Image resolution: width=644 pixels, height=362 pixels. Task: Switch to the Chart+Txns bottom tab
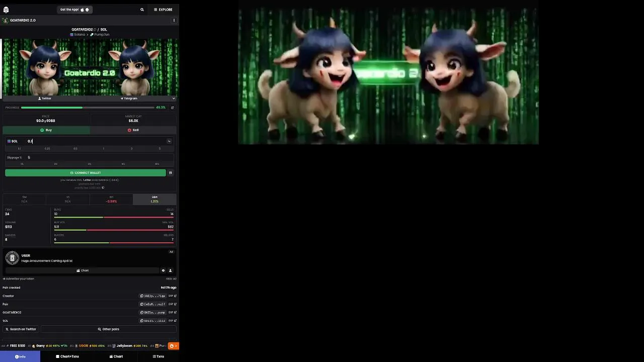(x=67, y=356)
